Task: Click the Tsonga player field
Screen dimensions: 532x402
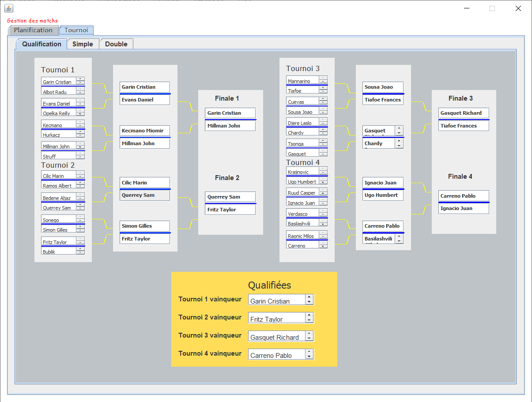Action: (x=302, y=143)
